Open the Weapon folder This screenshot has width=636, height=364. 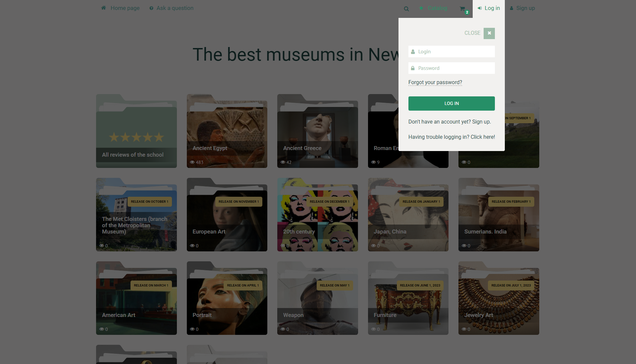[317, 298]
